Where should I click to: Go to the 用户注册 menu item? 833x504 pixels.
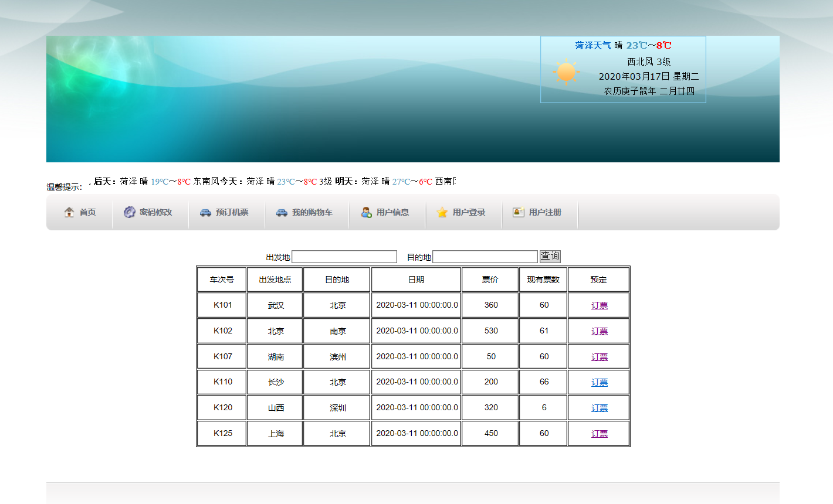(x=545, y=212)
